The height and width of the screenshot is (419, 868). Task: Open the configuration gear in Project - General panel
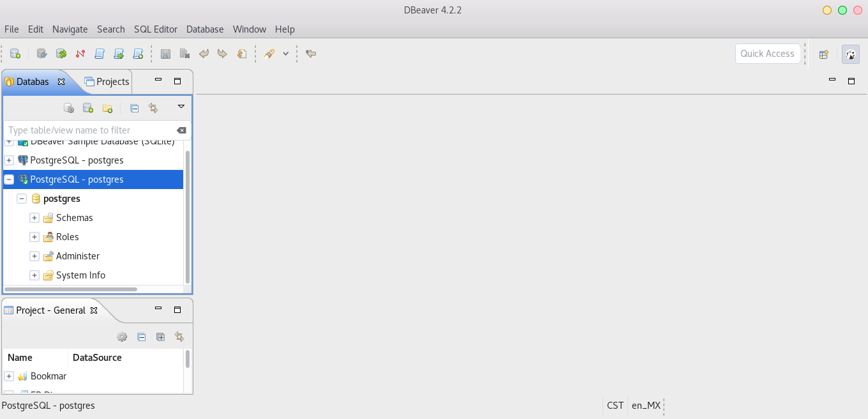[x=122, y=337]
